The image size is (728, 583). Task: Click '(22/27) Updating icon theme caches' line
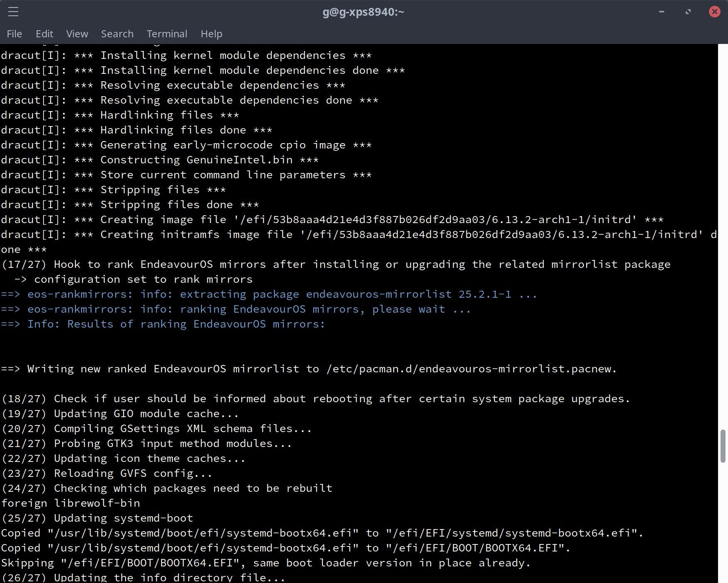pos(123,459)
